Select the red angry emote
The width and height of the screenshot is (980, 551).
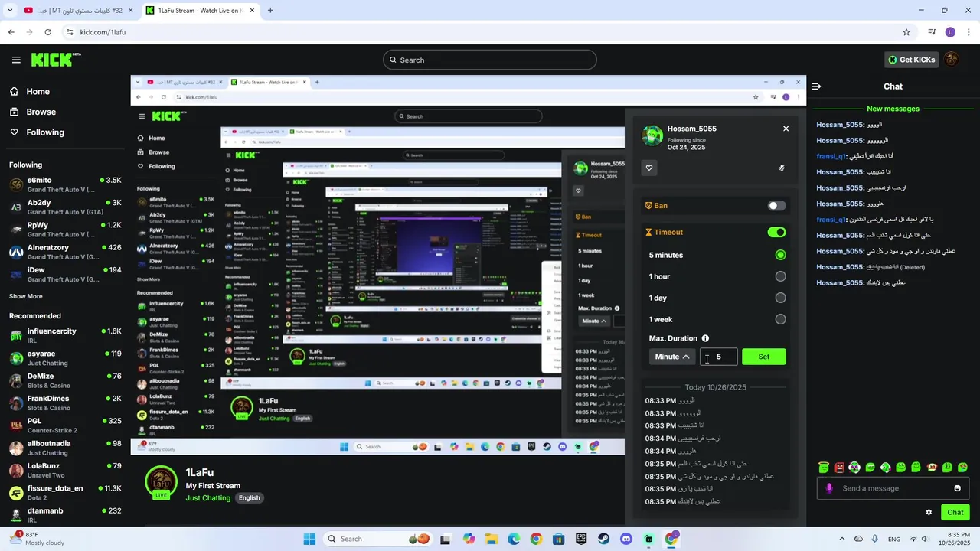pos(839,467)
